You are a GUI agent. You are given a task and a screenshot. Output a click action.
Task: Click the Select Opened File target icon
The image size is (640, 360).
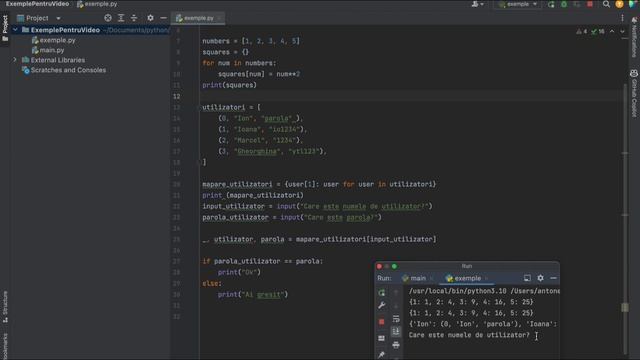tap(108, 18)
